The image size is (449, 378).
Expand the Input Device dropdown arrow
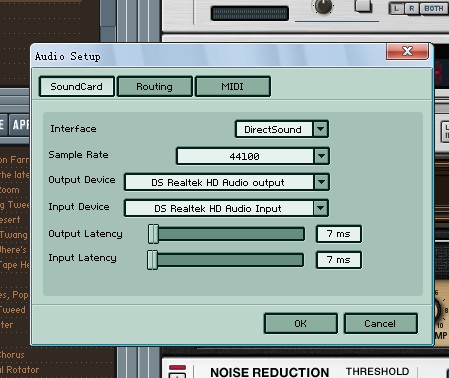(321, 208)
